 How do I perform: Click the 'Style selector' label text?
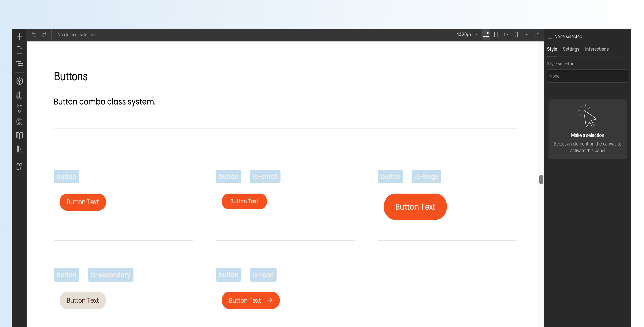click(x=560, y=64)
